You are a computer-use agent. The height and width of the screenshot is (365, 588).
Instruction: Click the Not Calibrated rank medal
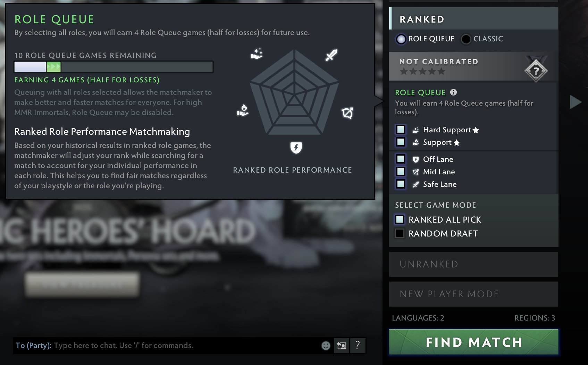(x=536, y=69)
